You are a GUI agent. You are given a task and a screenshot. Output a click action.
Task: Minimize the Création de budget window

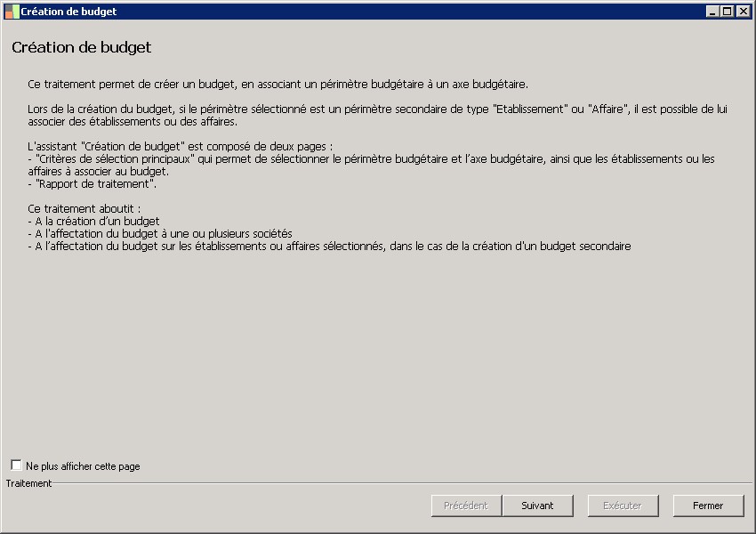712,12
